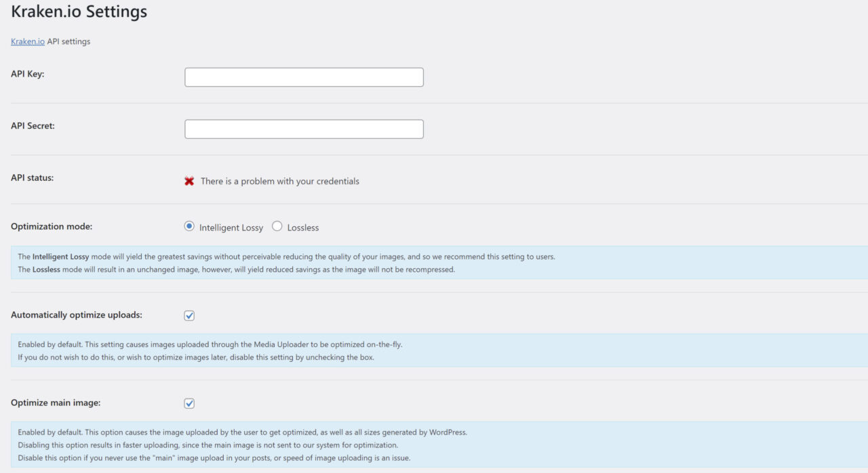Image resolution: width=868 pixels, height=473 pixels.
Task: Uncheck Automatically optimize uploads
Action: pos(189,315)
